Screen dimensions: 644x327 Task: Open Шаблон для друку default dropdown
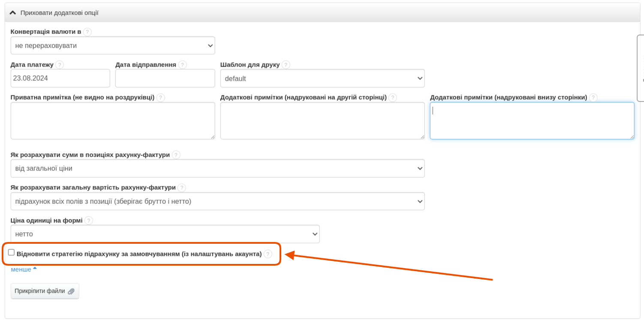pyautogui.click(x=322, y=79)
